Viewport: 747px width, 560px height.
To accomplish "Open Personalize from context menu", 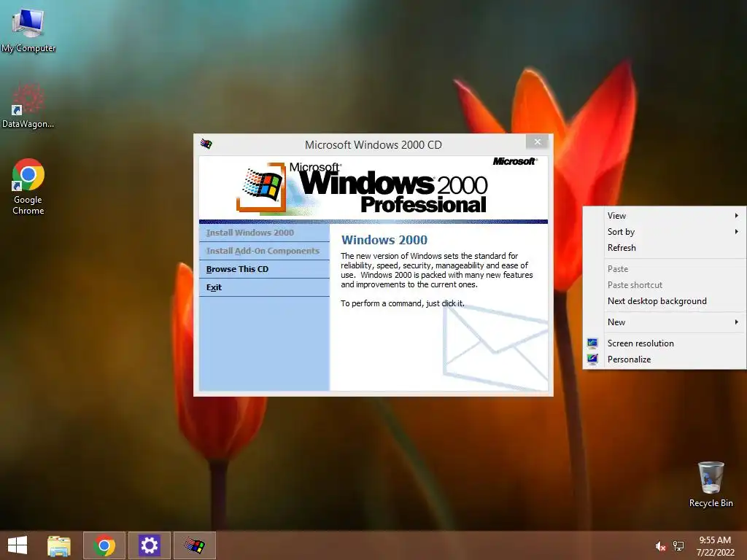I will point(665,359).
